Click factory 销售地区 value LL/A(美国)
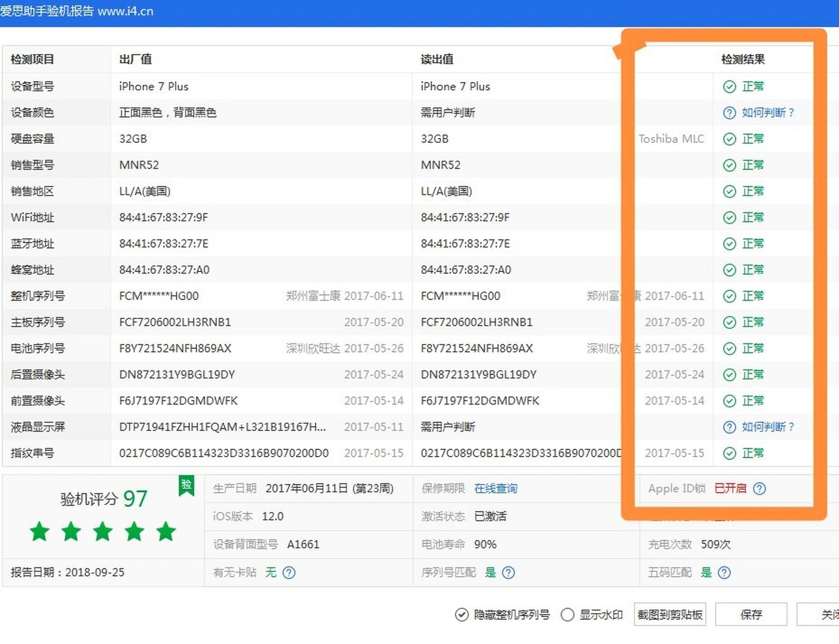This screenshot has width=839, height=644. 145,191
